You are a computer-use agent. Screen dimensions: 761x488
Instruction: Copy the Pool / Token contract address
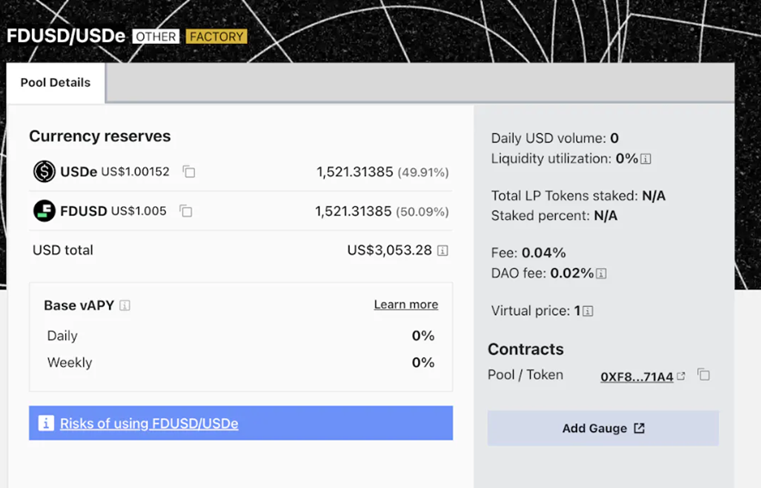[704, 375]
